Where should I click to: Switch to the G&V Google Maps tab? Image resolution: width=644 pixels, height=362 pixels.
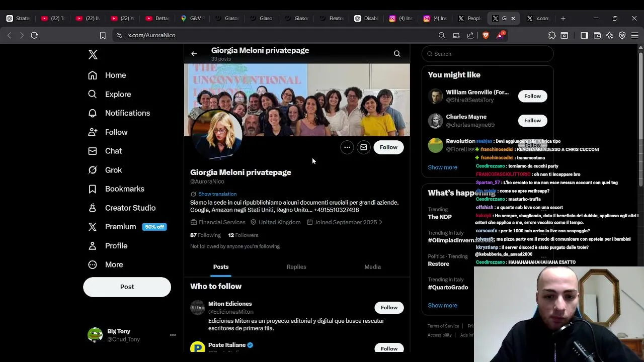(192, 19)
